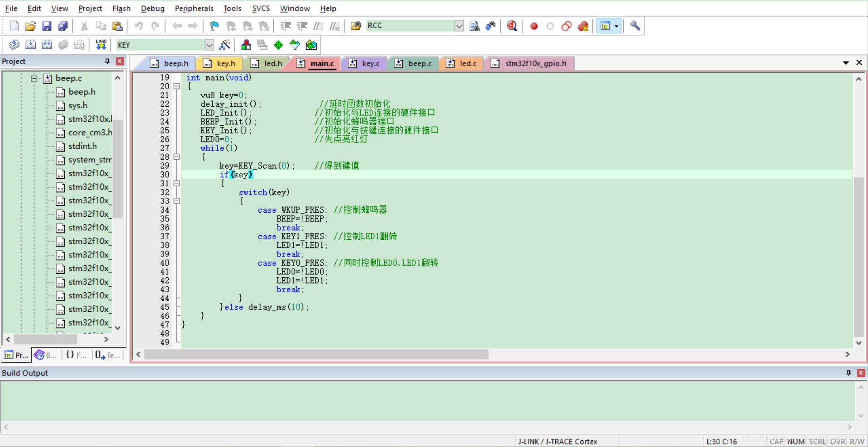Paste from clipboard toolbar icon
Viewport: 868px width, 447px height.
coord(117,26)
